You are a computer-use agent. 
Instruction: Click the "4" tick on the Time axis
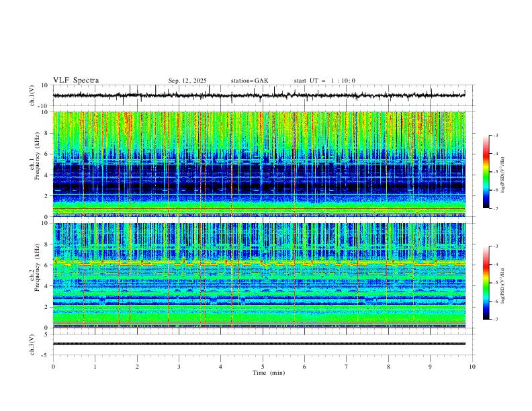220,367
